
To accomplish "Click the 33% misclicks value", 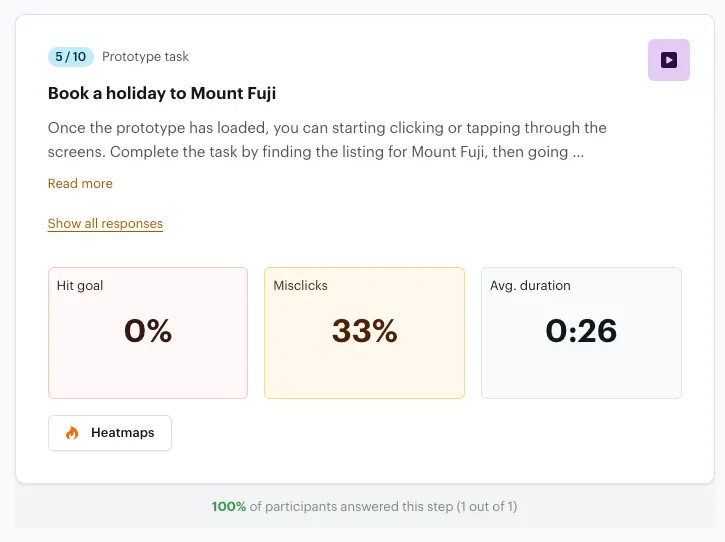I will [x=364, y=331].
